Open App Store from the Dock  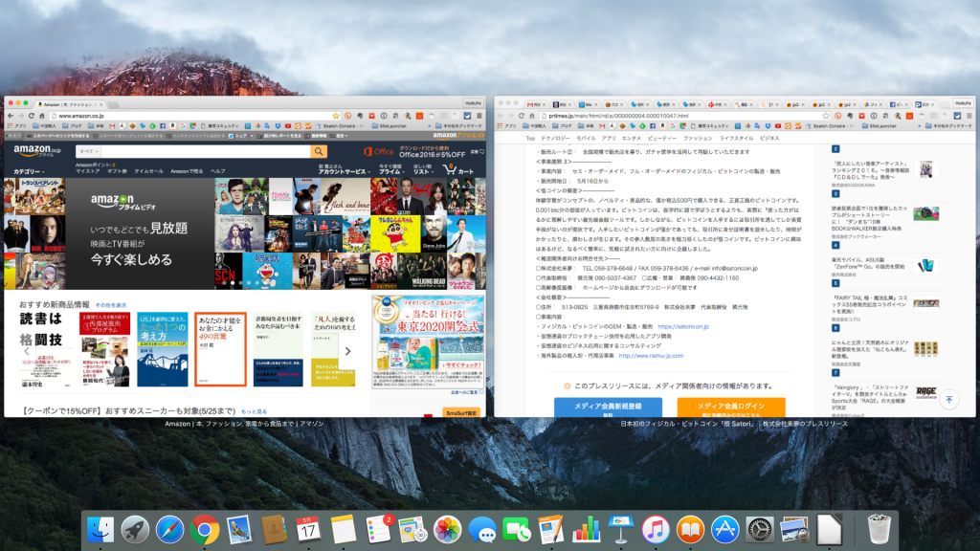click(x=725, y=530)
